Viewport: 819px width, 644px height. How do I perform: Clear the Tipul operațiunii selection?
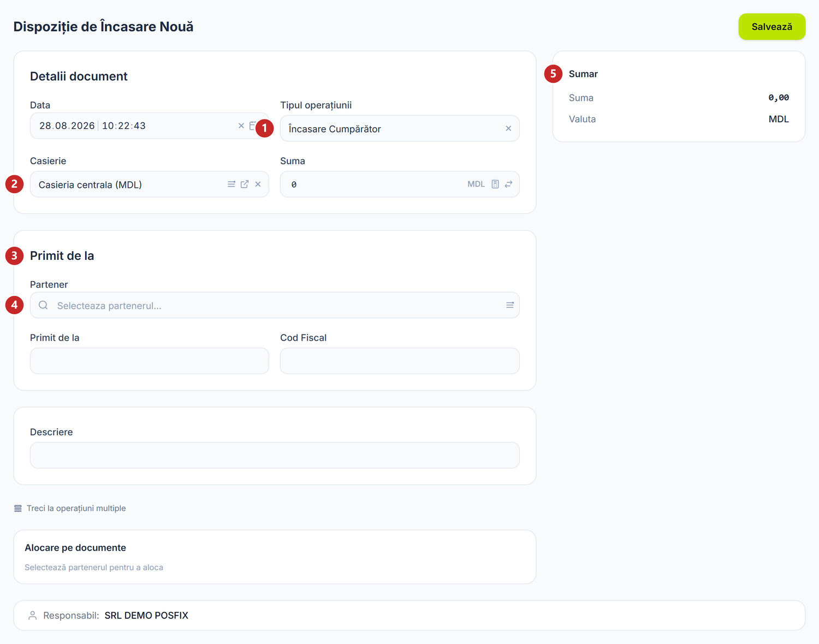pos(508,128)
